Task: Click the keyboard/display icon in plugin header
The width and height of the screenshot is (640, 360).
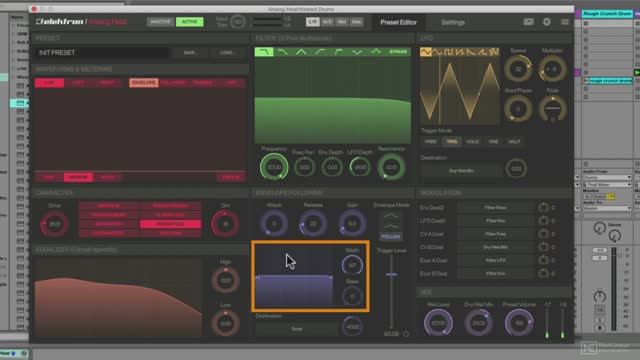Action: (x=529, y=22)
